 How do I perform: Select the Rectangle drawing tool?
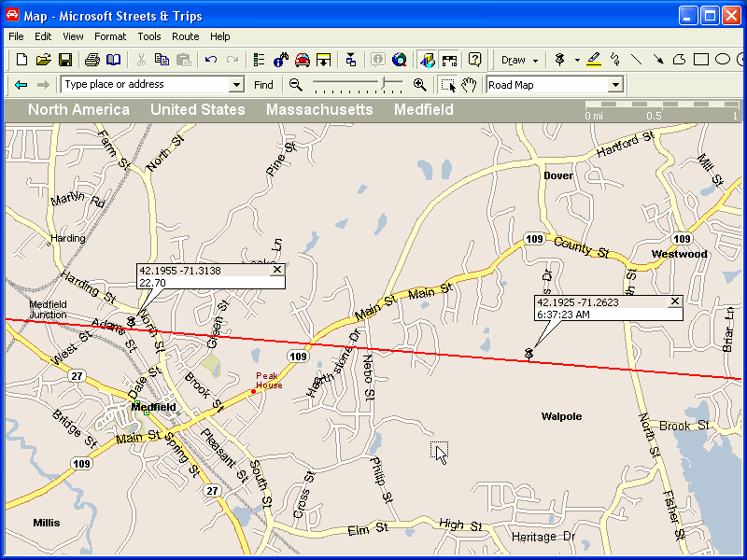(x=701, y=60)
